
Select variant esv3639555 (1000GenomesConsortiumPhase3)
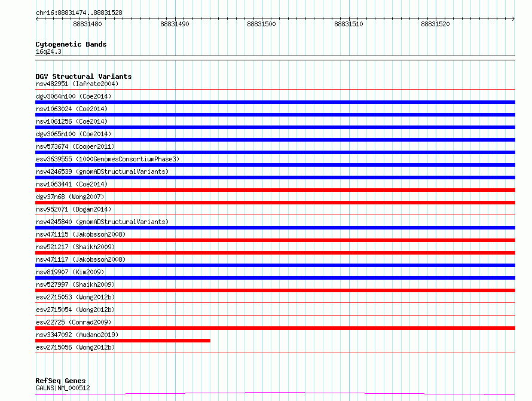click(108, 159)
